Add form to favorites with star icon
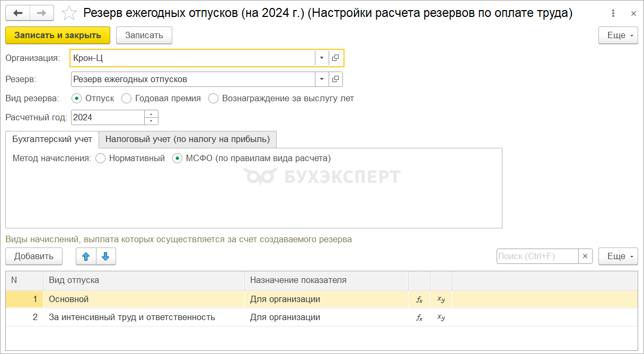 pos(69,13)
